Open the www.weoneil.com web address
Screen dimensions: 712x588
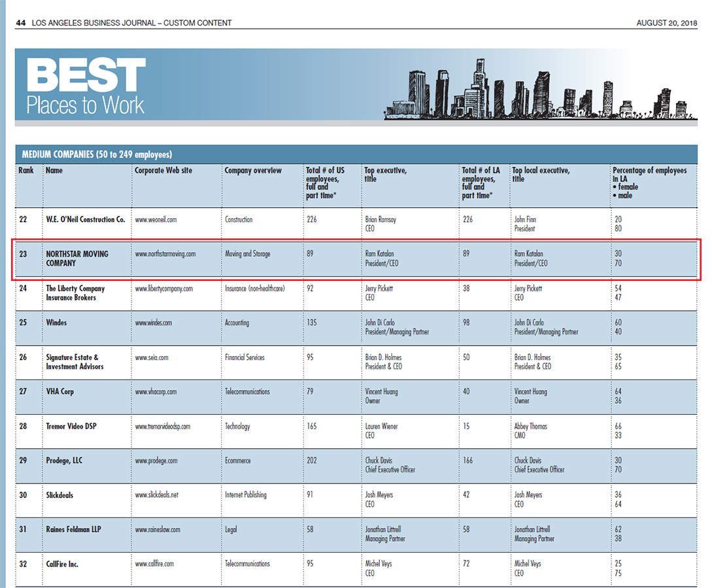(x=155, y=220)
